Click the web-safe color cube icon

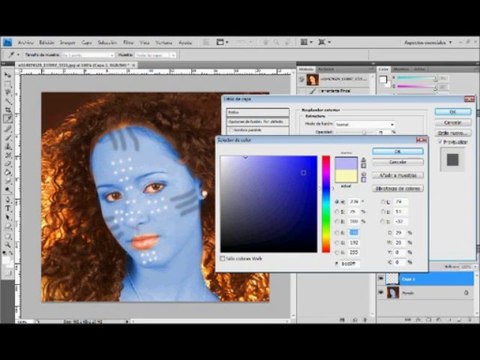(363, 174)
